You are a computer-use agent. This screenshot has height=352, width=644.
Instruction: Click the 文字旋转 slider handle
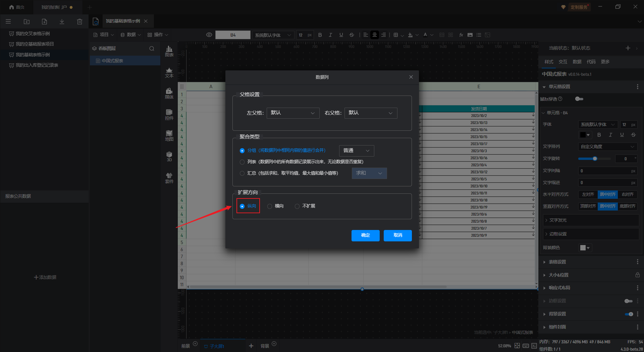595,159
